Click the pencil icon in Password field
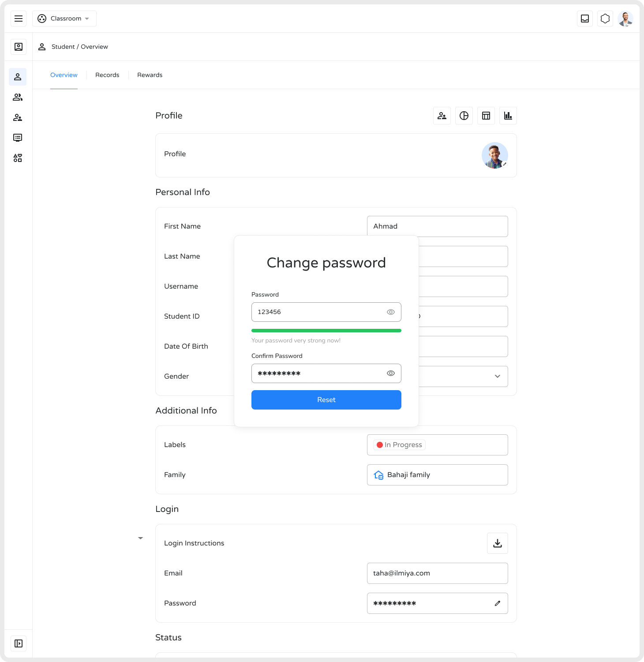The height and width of the screenshot is (662, 644). pyautogui.click(x=498, y=603)
